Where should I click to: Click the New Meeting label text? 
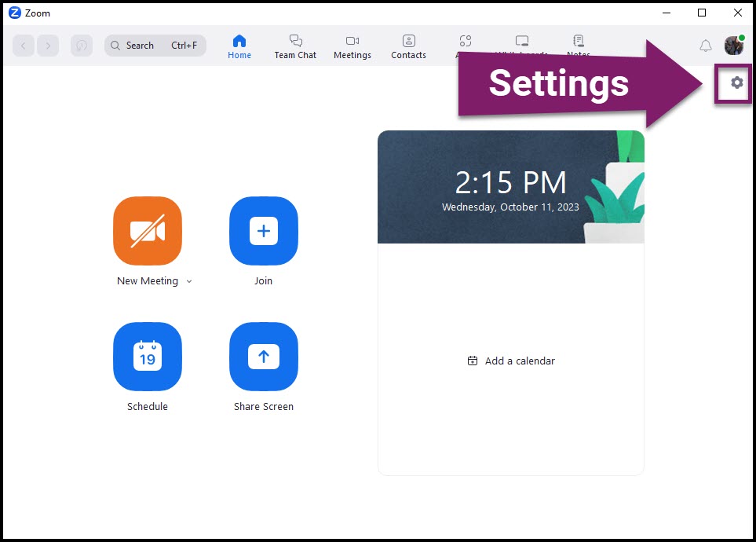[x=148, y=281]
